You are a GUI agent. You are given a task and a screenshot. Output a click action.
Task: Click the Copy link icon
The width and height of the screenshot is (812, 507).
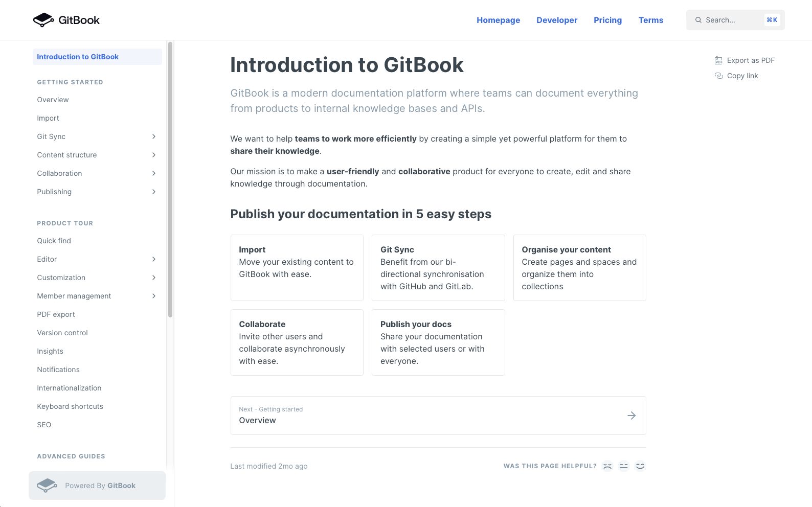(x=718, y=76)
